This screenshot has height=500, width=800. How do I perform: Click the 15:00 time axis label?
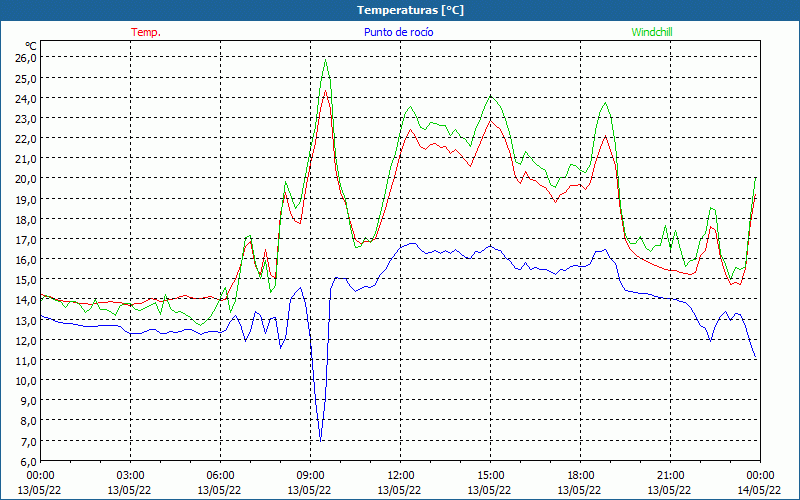pos(490,476)
